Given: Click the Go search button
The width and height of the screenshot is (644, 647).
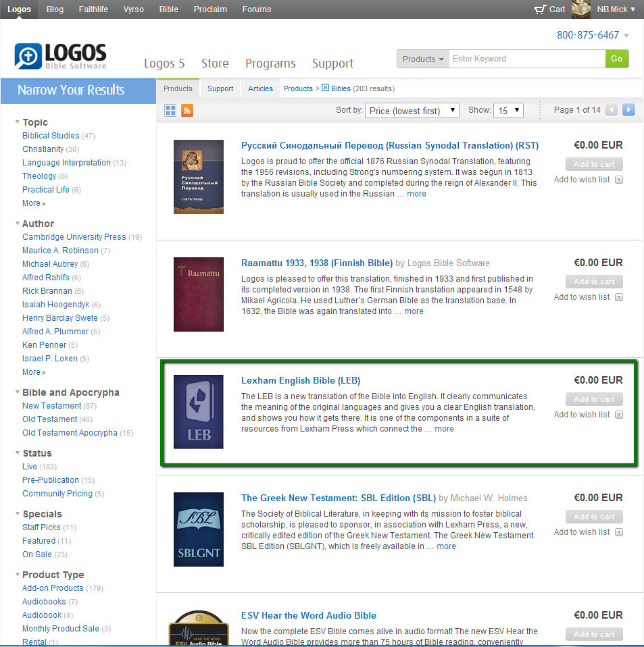Looking at the screenshot, I should [617, 59].
